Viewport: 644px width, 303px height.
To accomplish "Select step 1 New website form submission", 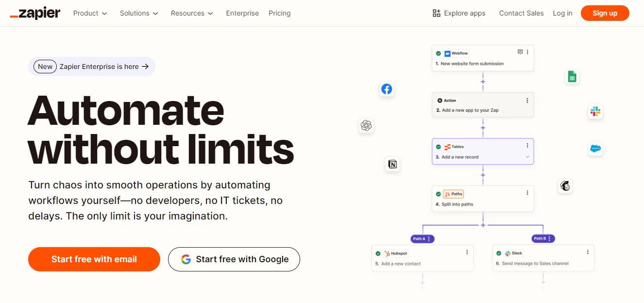I will (483, 58).
